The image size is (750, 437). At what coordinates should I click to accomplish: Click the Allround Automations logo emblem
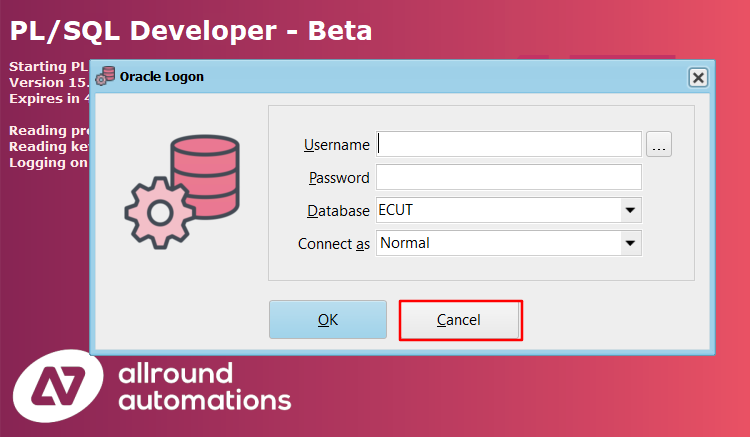pyautogui.click(x=59, y=386)
